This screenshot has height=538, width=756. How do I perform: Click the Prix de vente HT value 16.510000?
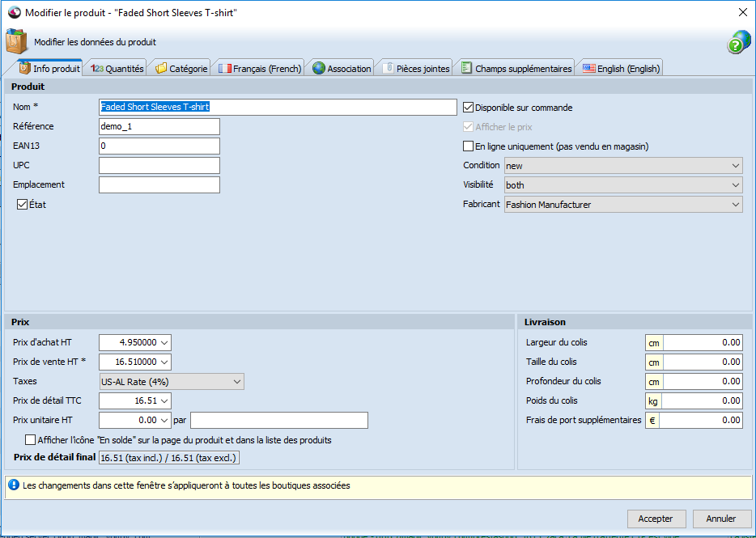point(136,362)
